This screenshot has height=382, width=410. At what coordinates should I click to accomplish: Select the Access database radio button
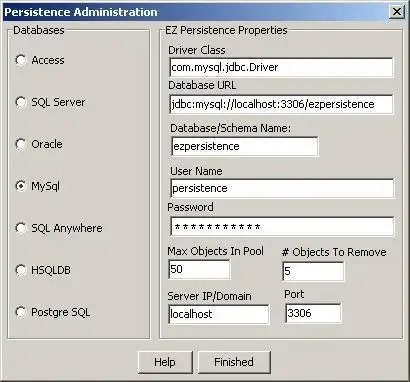point(21,60)
